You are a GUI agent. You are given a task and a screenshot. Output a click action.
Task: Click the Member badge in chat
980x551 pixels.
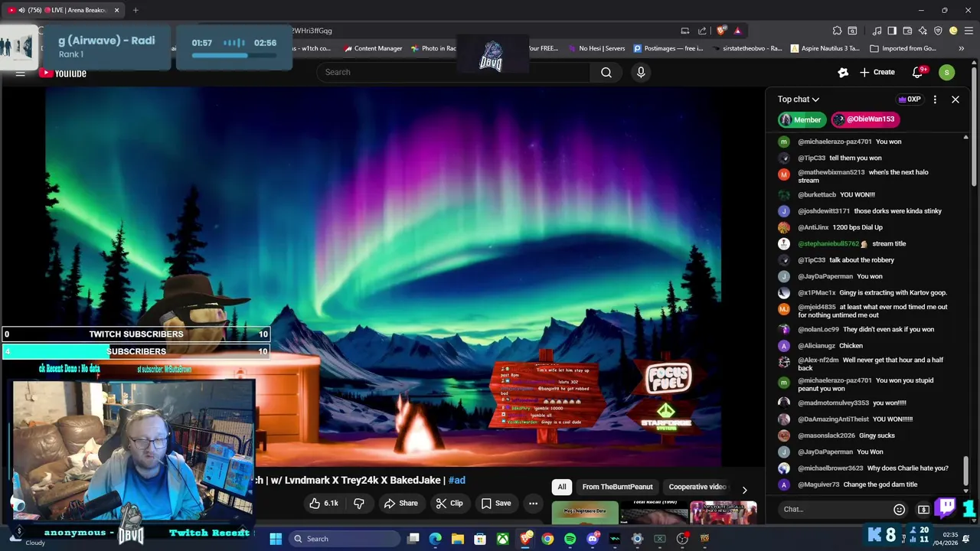point(801,119)
